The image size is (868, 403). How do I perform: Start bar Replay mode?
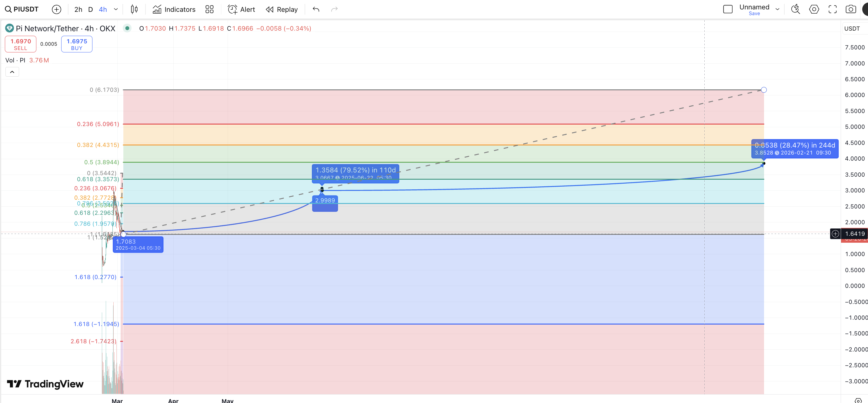tap(282, 9)
